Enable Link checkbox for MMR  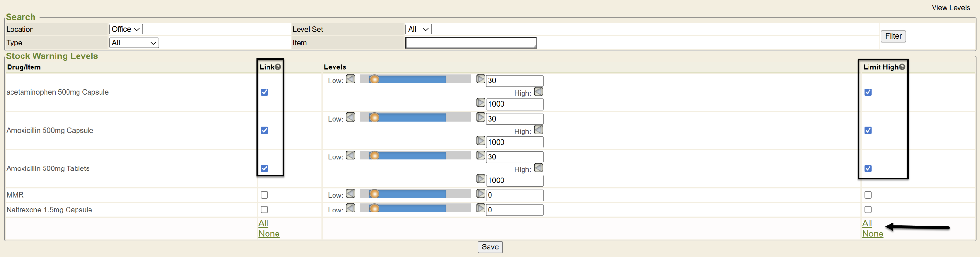265,195
